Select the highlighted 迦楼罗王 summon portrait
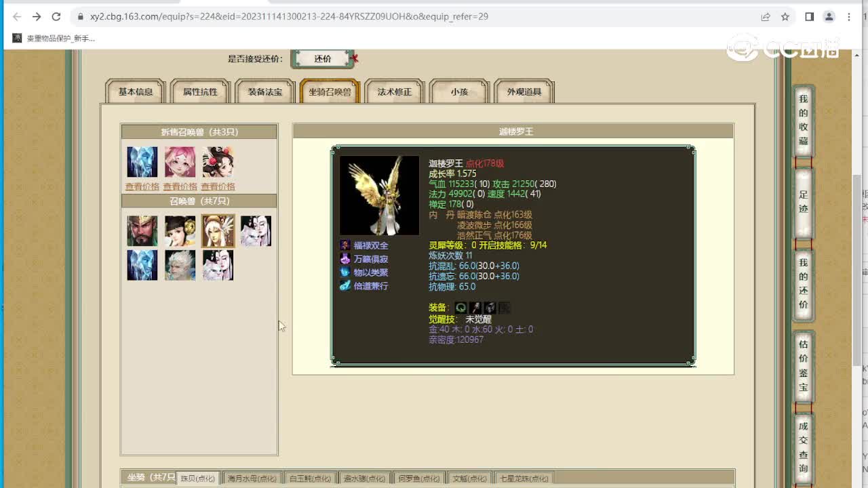The image size is (868, 488). point(218,231)
